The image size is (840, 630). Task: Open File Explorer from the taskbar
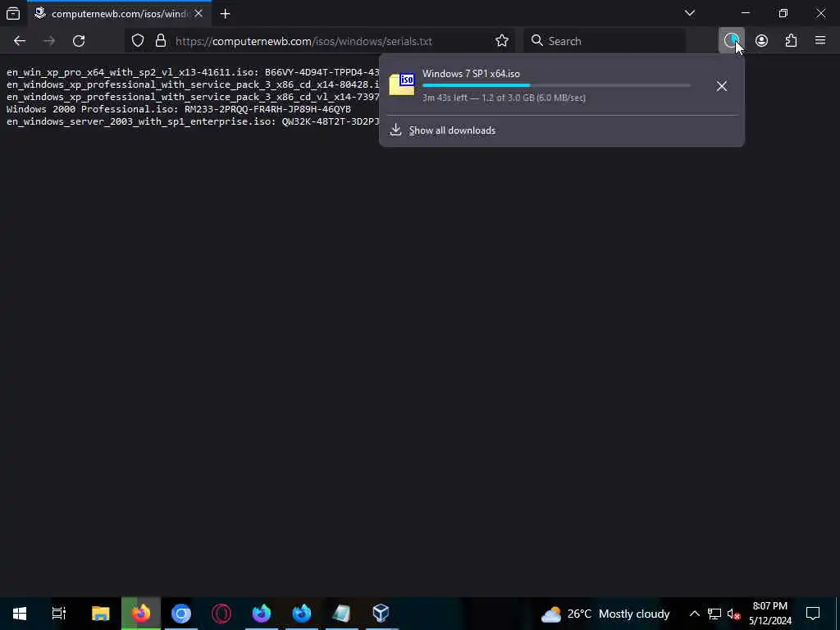click(x=100, y=614)
